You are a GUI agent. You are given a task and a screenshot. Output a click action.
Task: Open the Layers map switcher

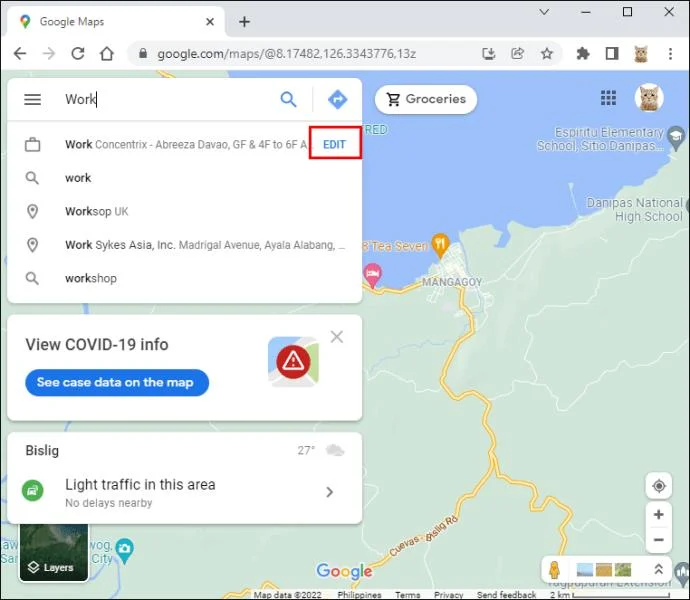point(54,552)
